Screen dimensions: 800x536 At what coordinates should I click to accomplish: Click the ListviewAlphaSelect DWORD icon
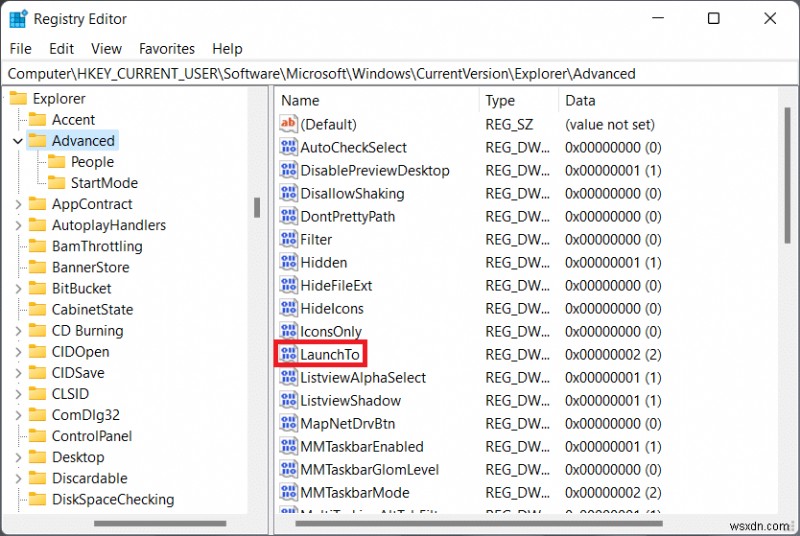tap(288, 377)
